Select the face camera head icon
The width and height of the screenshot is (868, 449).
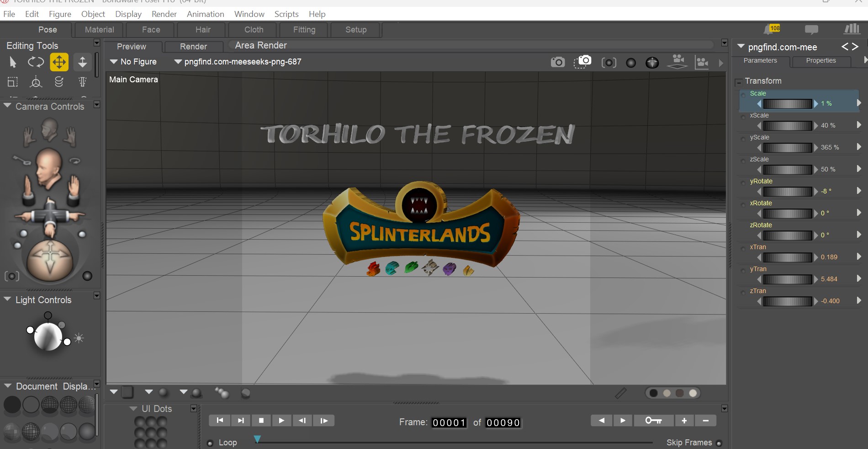pyautogui.click(x=49, y=130)
